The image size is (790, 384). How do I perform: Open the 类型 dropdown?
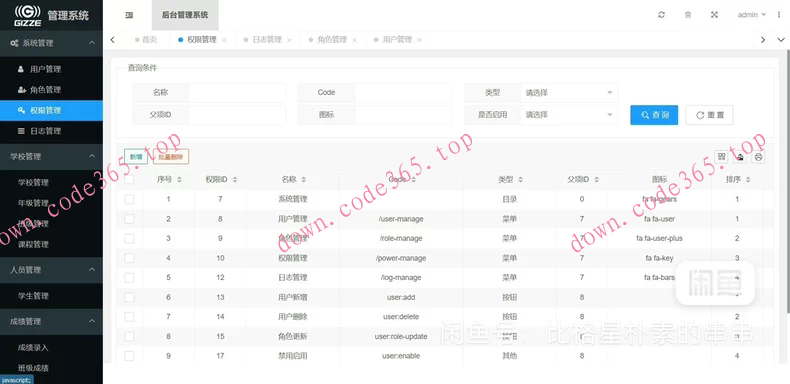[568, 93]
